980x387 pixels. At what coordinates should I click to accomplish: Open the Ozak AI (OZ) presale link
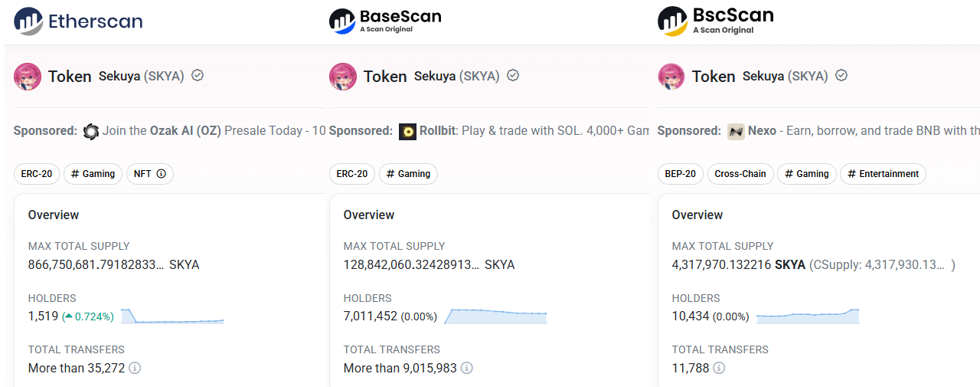185,131
